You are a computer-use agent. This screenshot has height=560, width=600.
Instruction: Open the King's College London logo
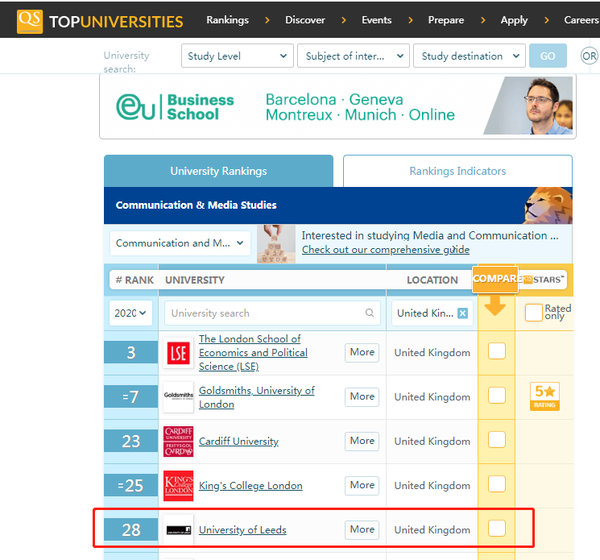(x=178, y=485)
